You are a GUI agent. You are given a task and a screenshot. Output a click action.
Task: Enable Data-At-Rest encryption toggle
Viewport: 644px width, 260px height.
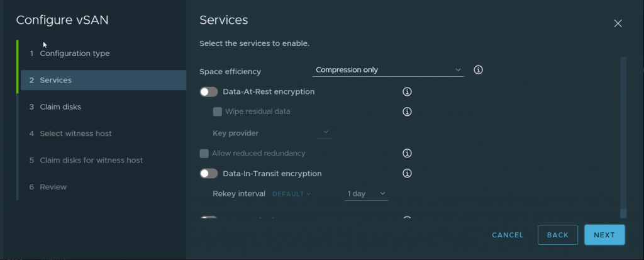coord(209,92)
